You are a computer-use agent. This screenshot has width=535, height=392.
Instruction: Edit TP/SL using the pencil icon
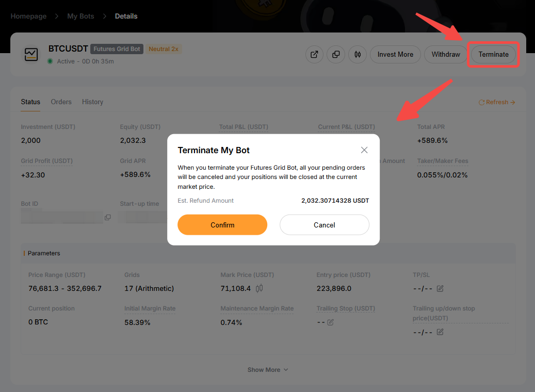tap(440, 288)
